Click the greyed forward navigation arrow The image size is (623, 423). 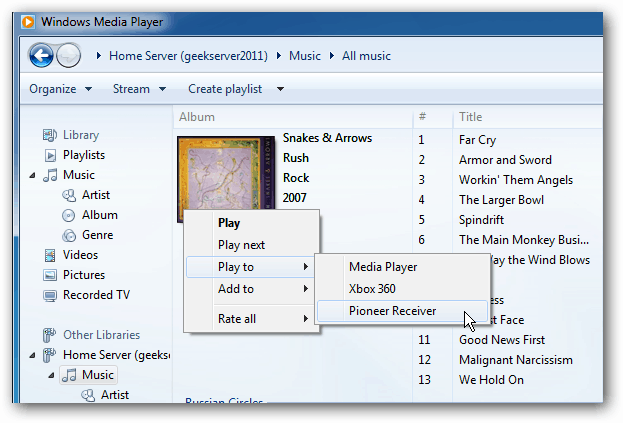pyautogui.click(x=68, y=55)
